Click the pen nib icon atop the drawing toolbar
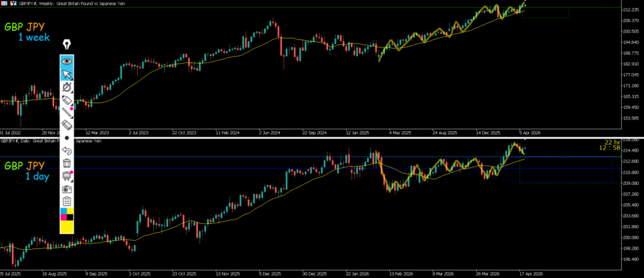Screen dimensions: 644x278 (67, 45)
